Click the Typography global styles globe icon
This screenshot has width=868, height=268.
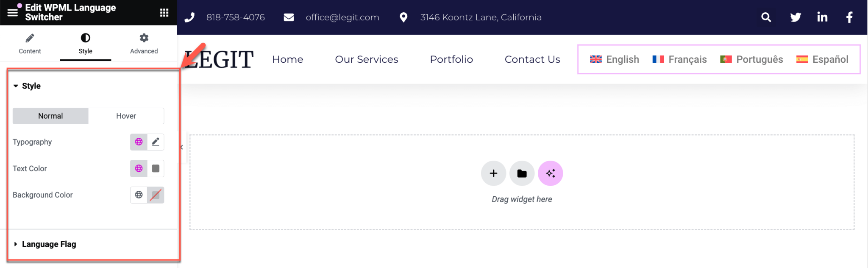(139, 142)
